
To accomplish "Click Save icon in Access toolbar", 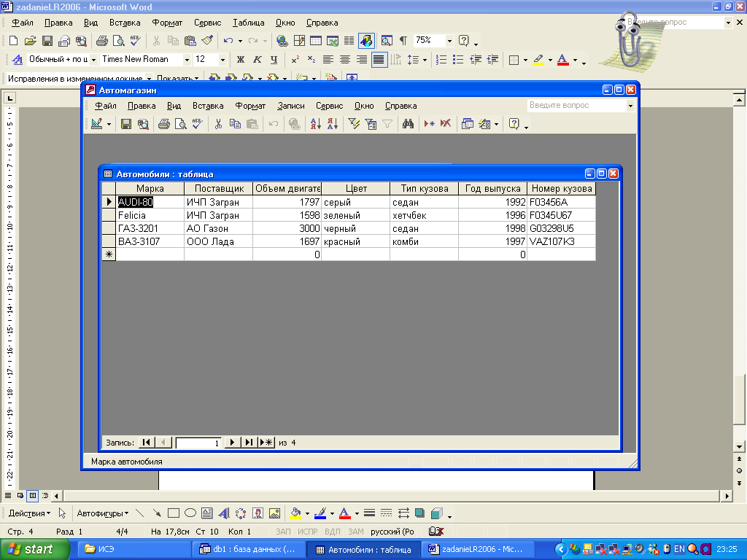I will pyautogui.click(x=125, y=124).
